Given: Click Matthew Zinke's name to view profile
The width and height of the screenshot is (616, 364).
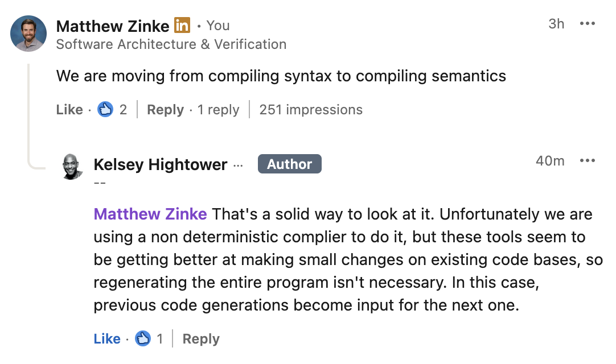Looking at the screenshot, I should [112, 26].
